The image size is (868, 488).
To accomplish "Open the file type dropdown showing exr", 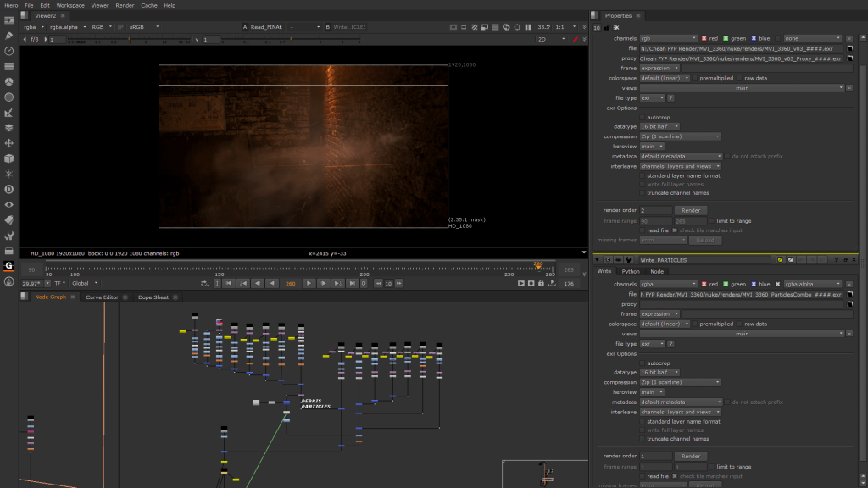I will coord(653,343).
